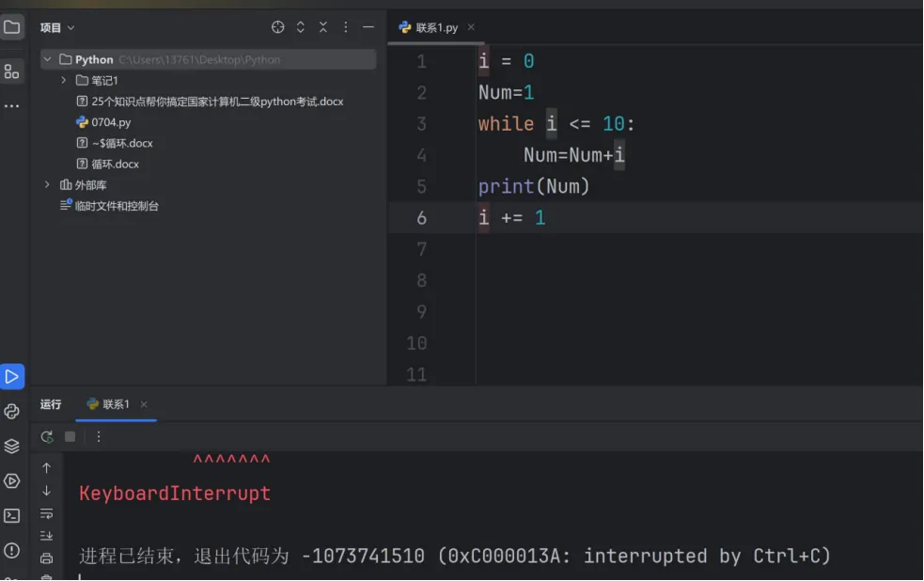The height and width of the screenshot is (581, 924).
Task: Open Python Packages tool window icon
Action: [12, 411]
